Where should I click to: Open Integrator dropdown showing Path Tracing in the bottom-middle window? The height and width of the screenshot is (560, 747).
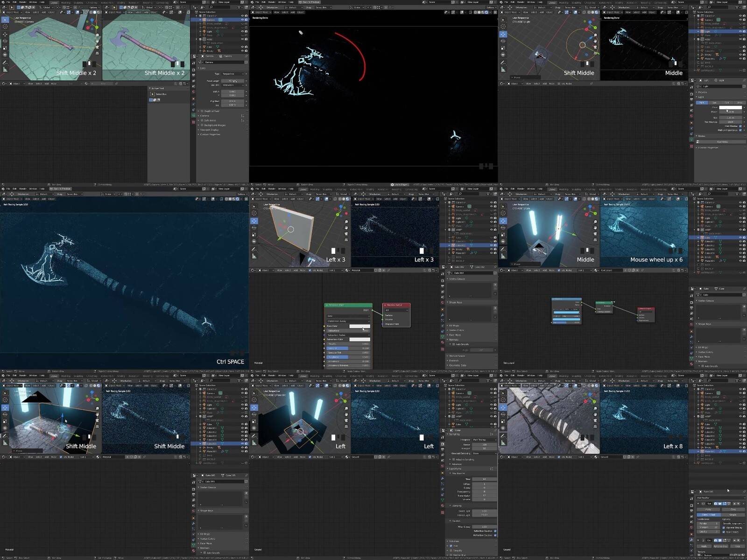point(484,440)
